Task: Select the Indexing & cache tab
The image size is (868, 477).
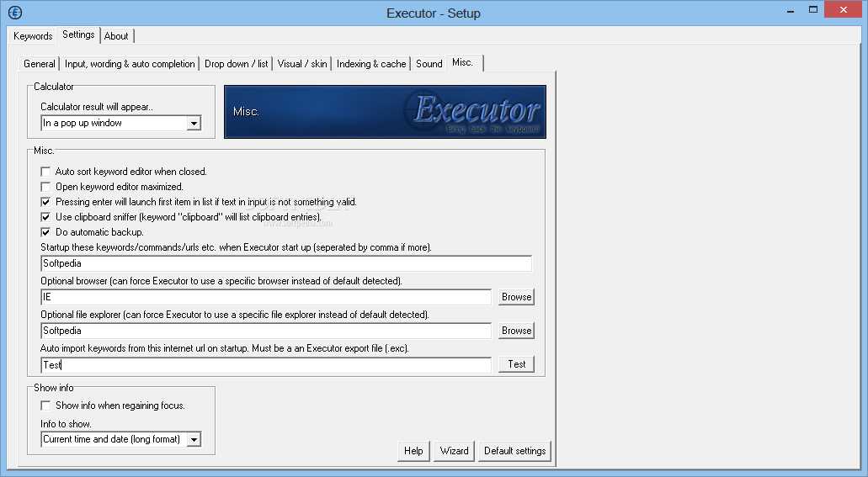Action: point(371,64)
